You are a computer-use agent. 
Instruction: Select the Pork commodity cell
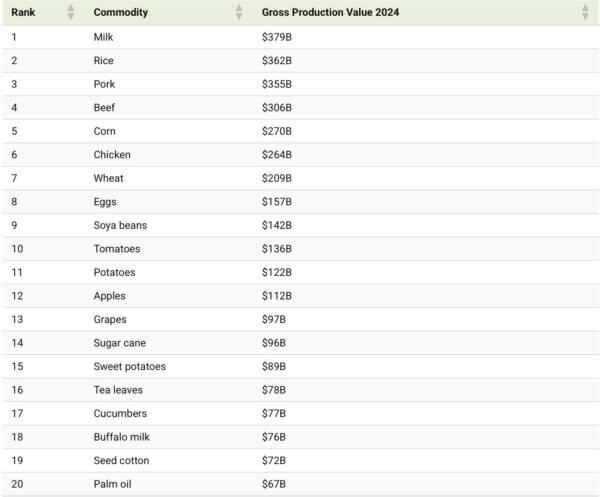tap(104, 84)
